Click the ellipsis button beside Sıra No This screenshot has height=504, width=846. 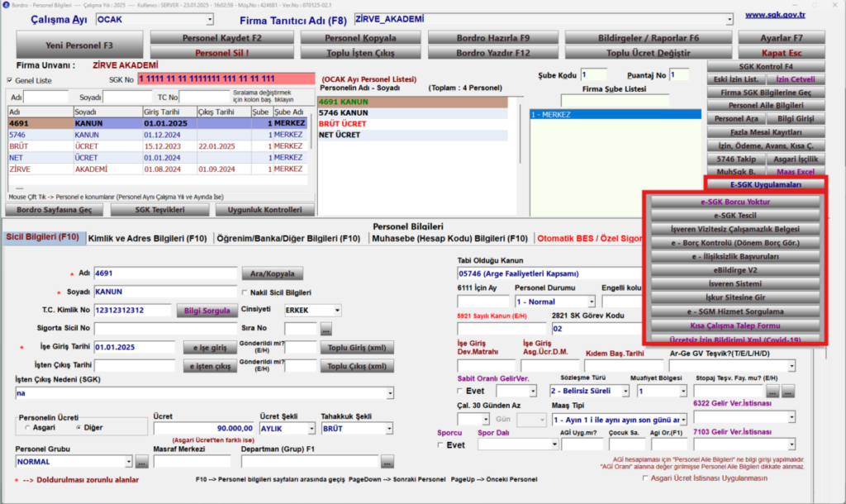coord(326,329)
